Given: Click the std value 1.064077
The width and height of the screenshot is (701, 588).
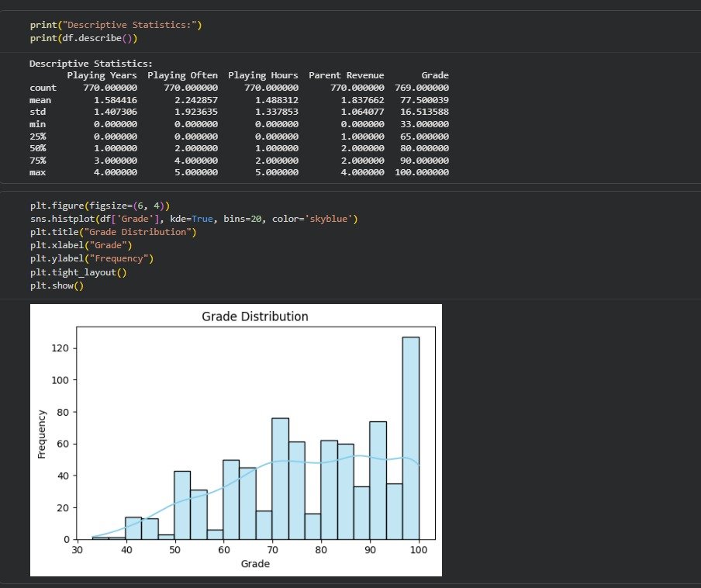Looking at the screenshot, I should click(362, 112).
